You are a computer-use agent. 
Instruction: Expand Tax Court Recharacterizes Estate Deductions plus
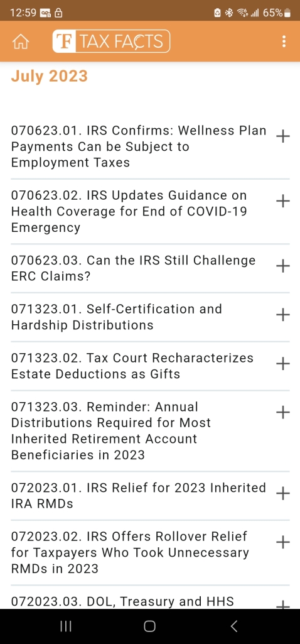pyautogui.click(x=283, y=364)
